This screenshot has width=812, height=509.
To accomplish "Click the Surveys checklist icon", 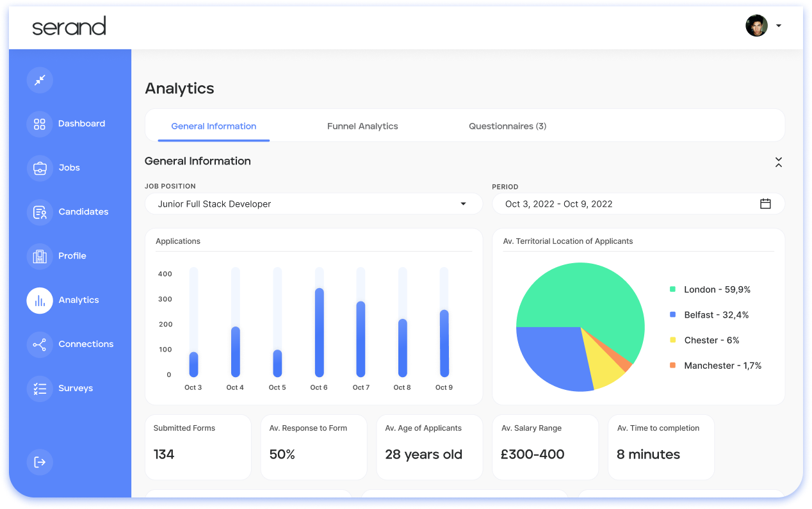I will [x=40, y=389].
